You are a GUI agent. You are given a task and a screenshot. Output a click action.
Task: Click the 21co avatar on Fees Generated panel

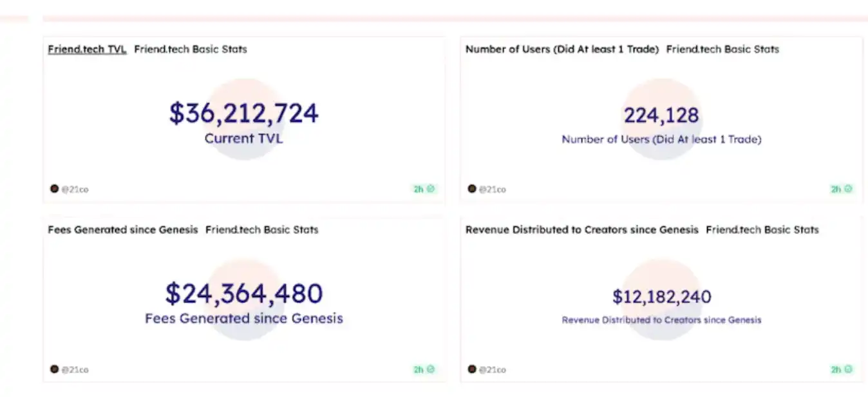[55, 369]
